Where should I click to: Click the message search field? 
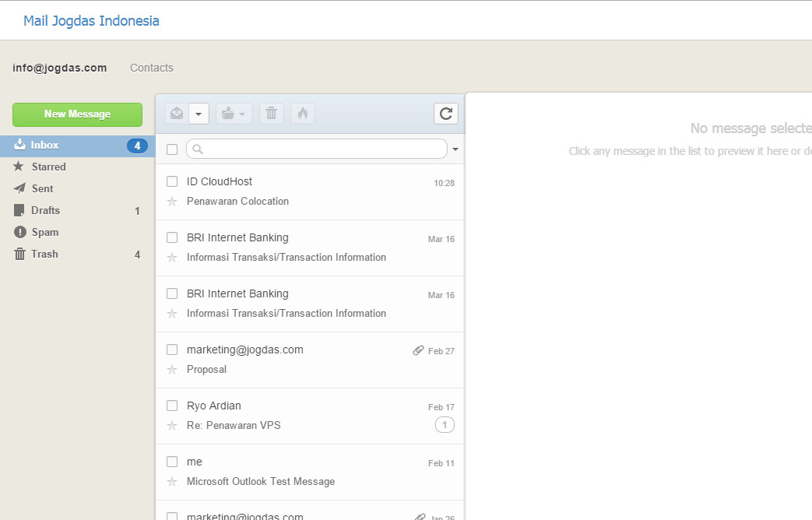[319, 149]
